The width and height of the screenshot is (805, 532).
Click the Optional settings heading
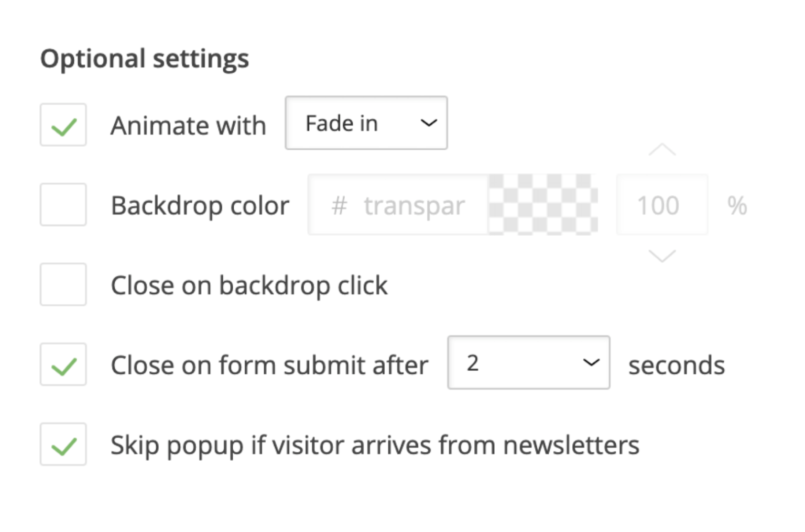click(x=145, y=58)
